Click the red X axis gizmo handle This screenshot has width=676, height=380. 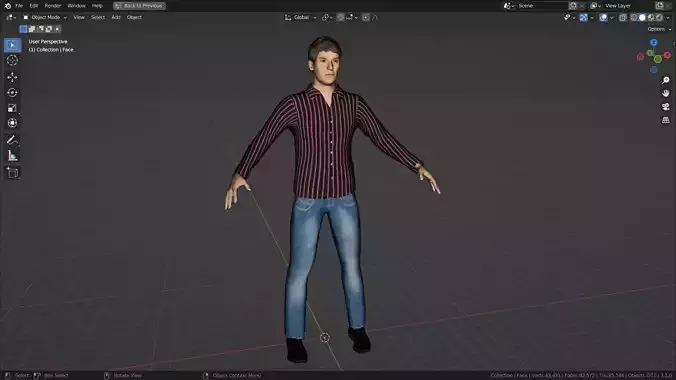click(667, 55)
